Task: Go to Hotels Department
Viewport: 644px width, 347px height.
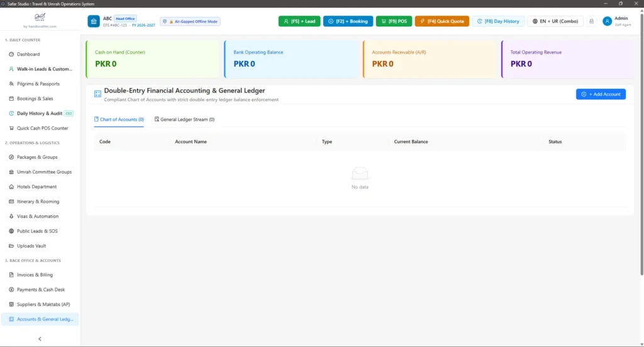Action: tap(40, 186)
